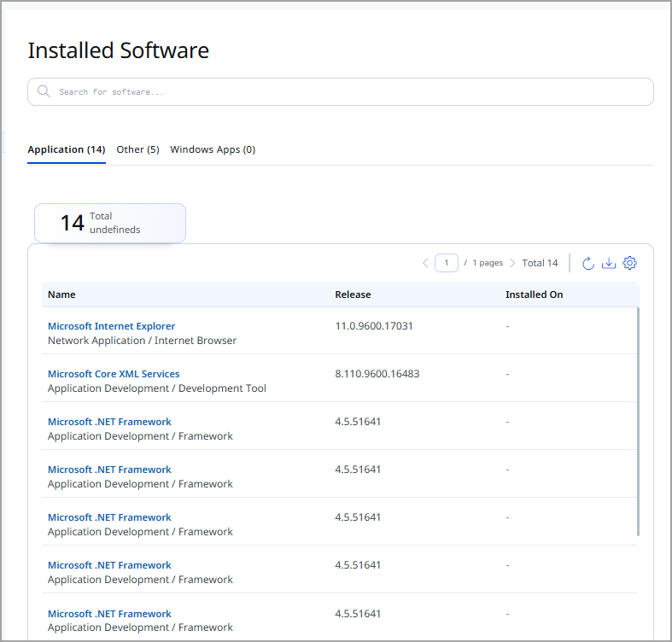
Task: Select release value 11.0.9600.17031
Action: (x=374, y=326)
